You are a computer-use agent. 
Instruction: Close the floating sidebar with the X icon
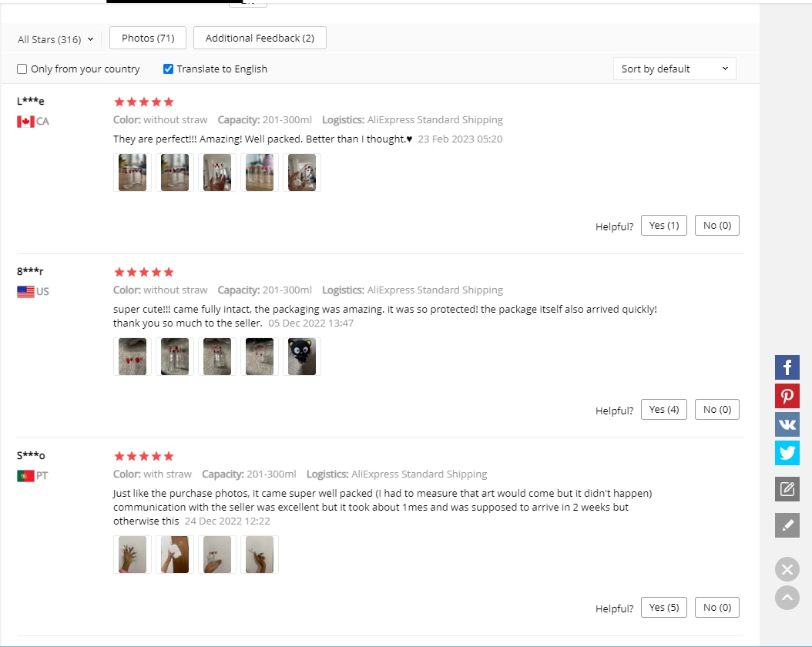[787, 570]
